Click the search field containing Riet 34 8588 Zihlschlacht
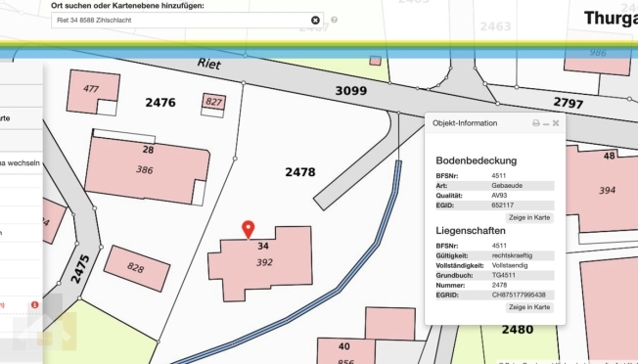 point(187,20)
